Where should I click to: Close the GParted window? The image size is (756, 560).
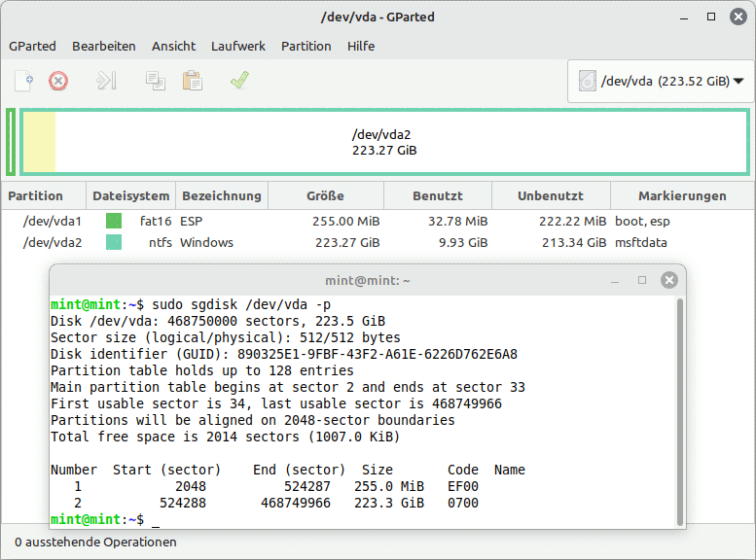[738, 17]
